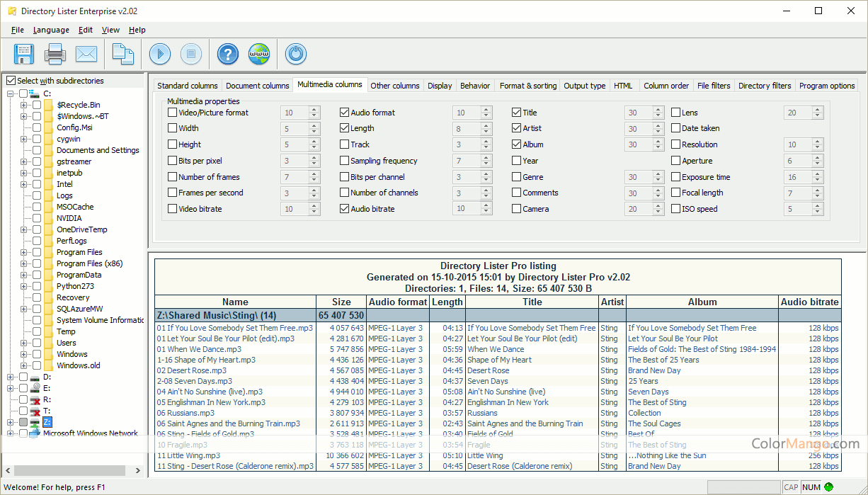Switch to the Behavior tab
Image resolution: width=868 pixels, height=495 pixels.
click(x=475, y=86)
